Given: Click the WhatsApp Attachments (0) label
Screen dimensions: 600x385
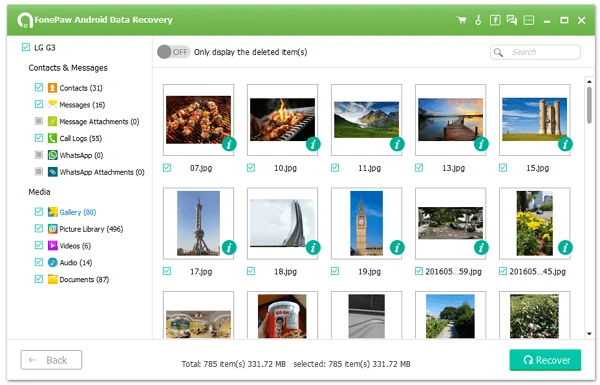Looking at the screenshot, I should click(x=102, y=172).
